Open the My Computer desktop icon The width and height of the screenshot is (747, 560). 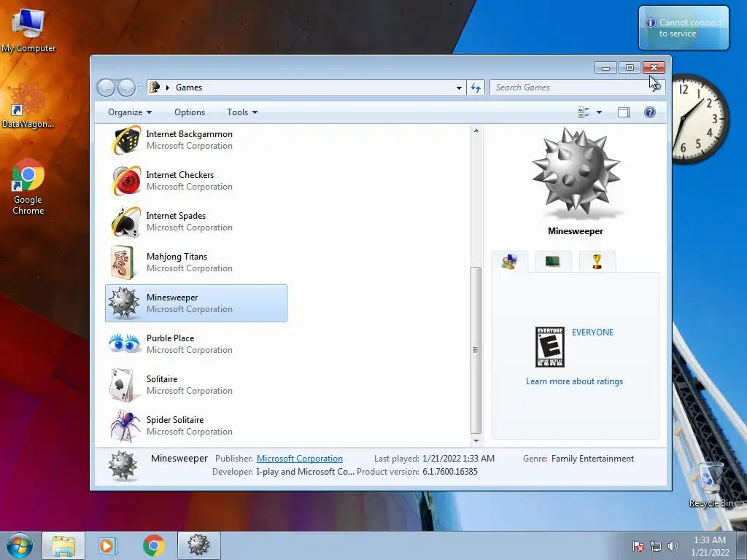pos(28,31)
